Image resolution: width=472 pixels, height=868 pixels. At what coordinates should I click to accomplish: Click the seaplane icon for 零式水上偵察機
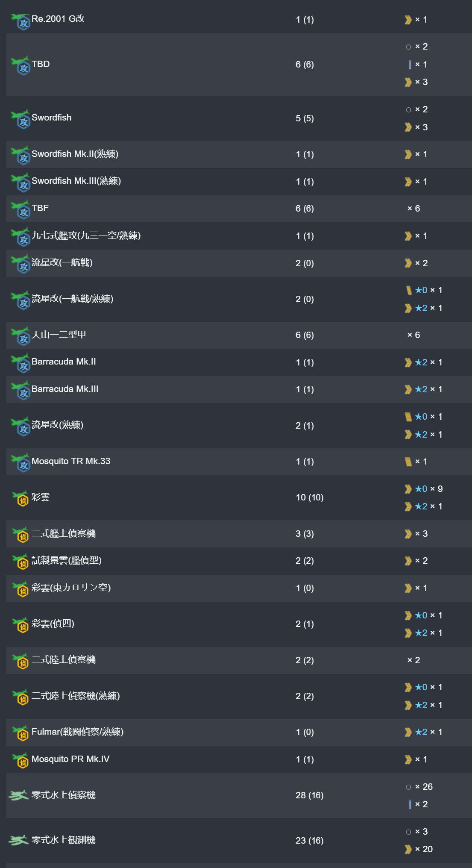click(x=18, y=795)
